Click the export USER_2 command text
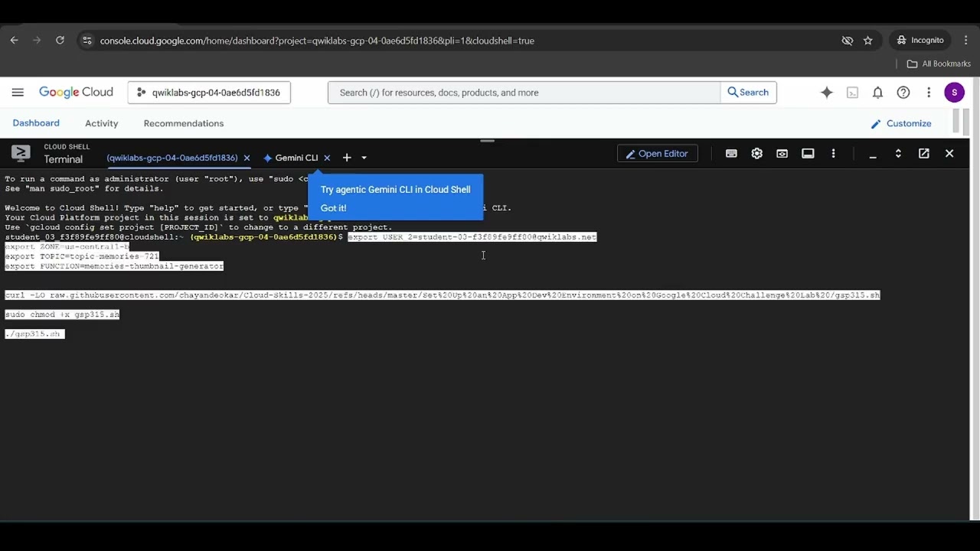980x551 pixels. 472,237
